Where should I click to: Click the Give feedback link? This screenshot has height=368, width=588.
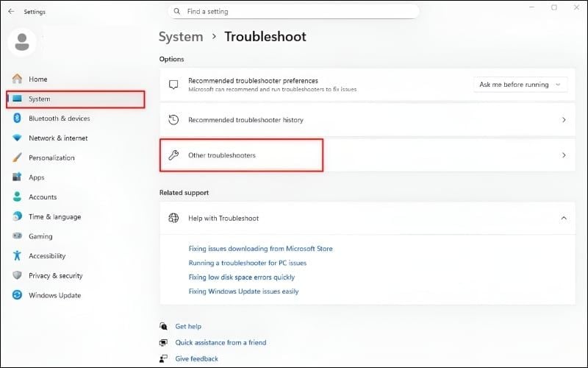pyautogui.click(x=196, y=358)
